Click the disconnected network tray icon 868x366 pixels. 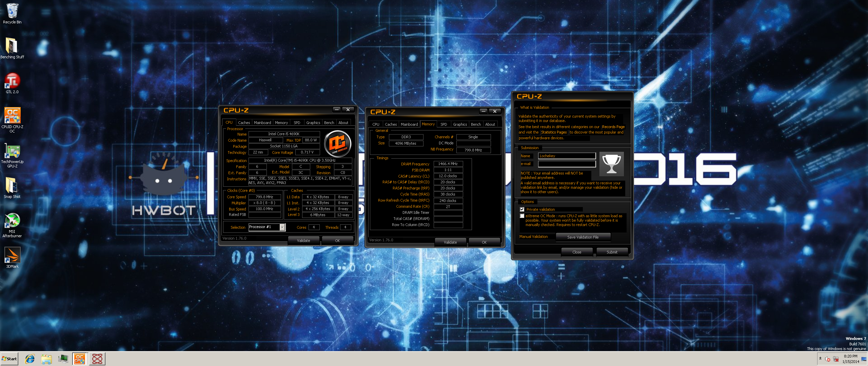click(836, 359)
